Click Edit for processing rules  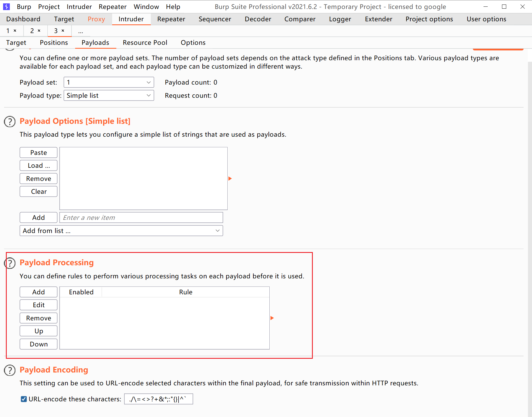[39, 305]
